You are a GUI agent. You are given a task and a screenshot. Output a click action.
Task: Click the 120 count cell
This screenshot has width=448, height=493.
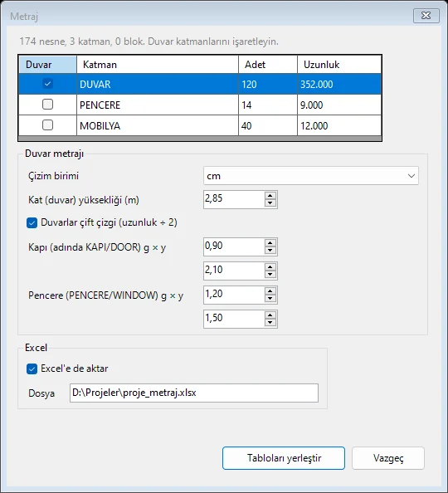[x=268, y=85]
